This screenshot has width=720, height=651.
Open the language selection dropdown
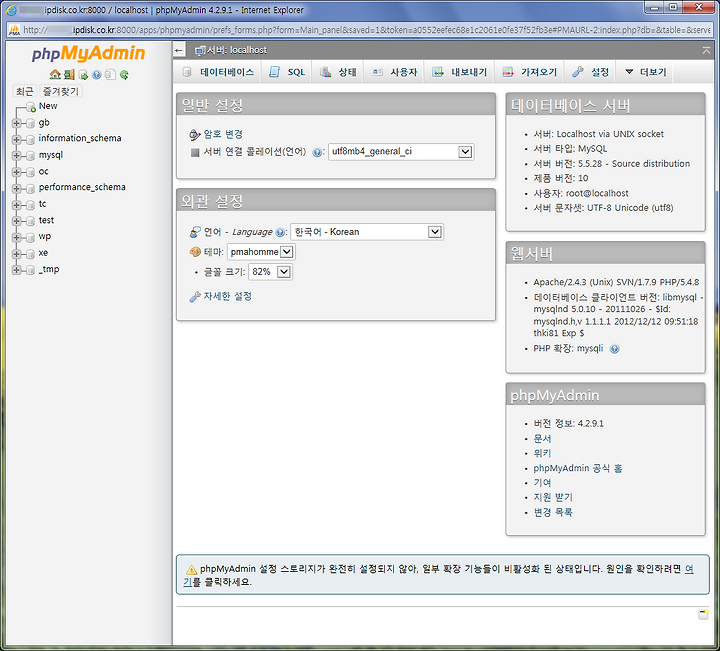coord(367,232)
